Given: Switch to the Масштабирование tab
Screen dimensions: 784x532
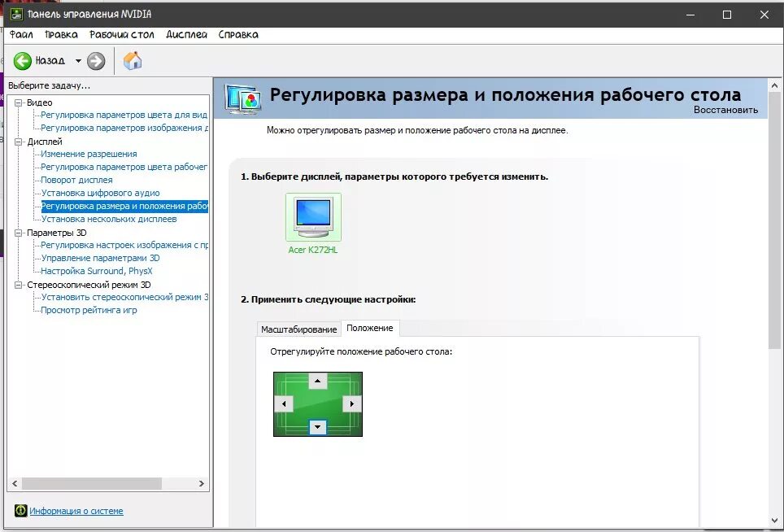Looking at the screenshot, I should 299,329.
